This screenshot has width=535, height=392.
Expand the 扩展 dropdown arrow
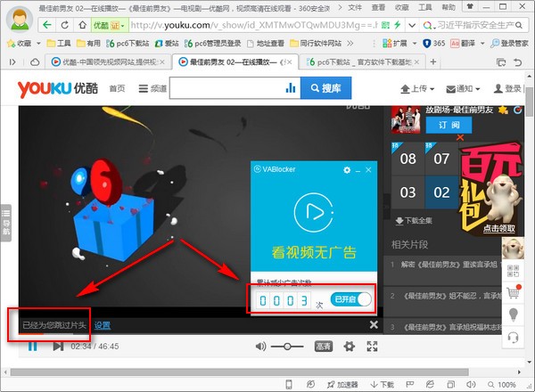(415, 44)
